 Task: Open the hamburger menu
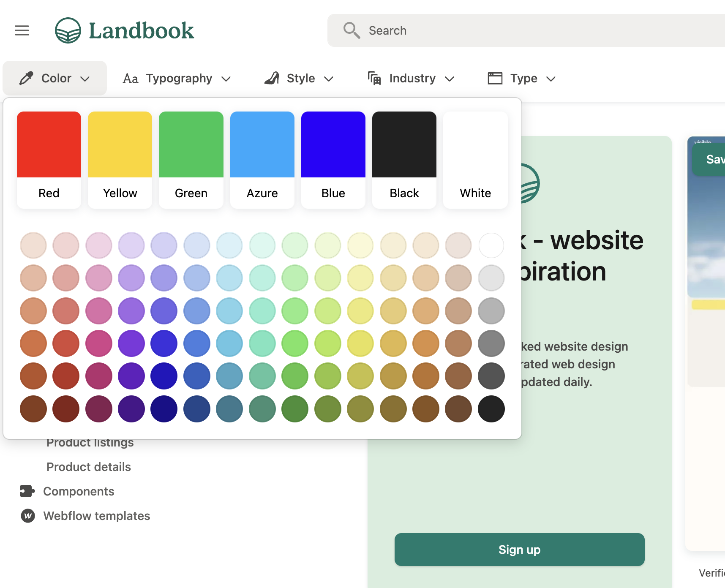pyautogui.click(x=22, y=30)
